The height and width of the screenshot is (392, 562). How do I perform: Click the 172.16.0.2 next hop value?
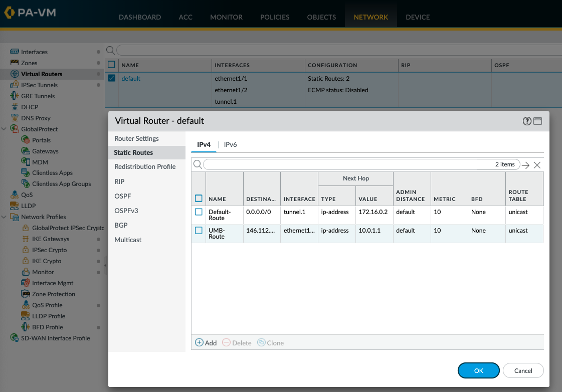tap(373, 212)
